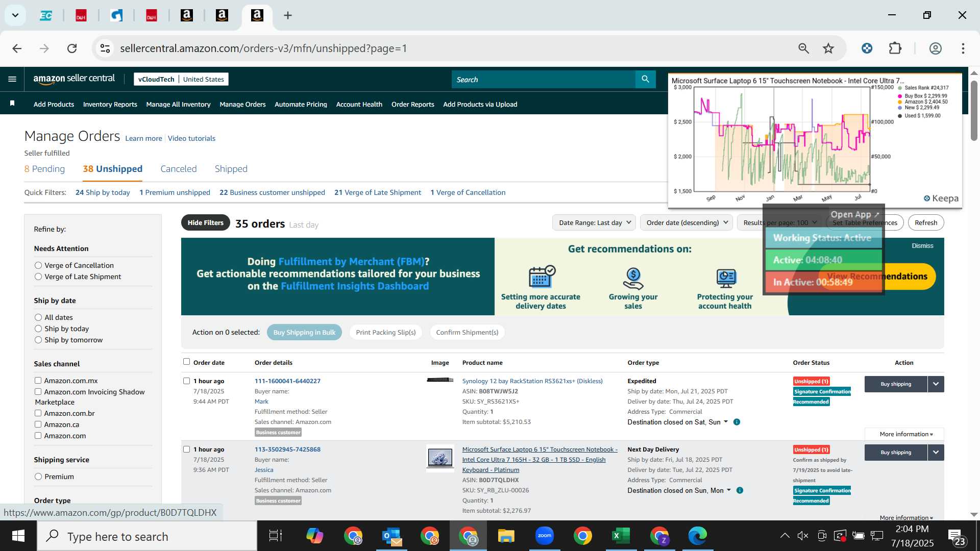Screen dimensions: 980x551
Task: Open the Seller Central hamburger menu
Action: coord(12,79)
